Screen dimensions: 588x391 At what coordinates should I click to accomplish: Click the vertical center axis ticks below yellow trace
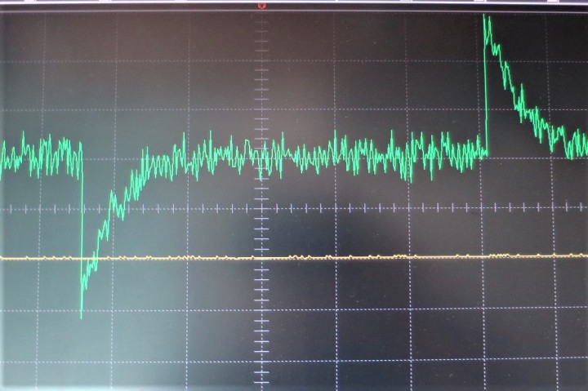[261, 327]
